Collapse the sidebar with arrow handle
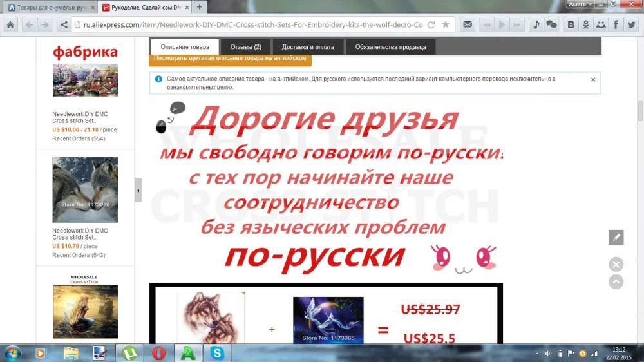The height and width of the screenshot is (362, 644). click(x=138, y=190)
